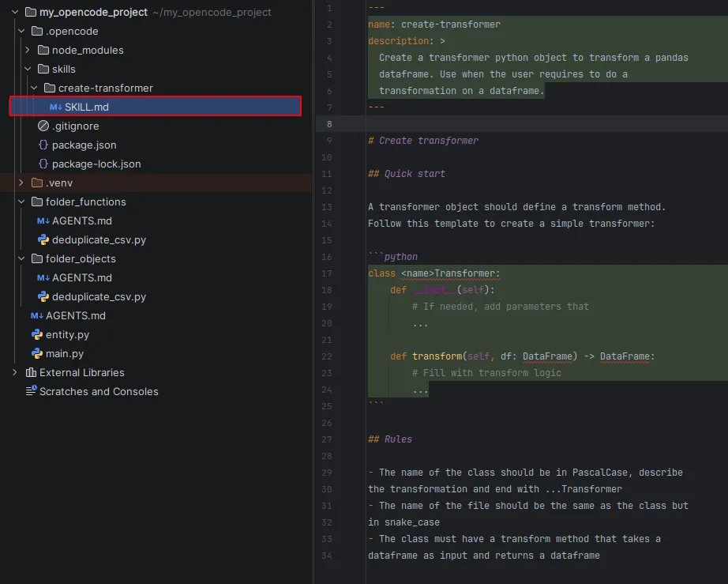
Task: Click the markdown icon of folder_objects AGENTS.md
Action: [x=43, y=278]
